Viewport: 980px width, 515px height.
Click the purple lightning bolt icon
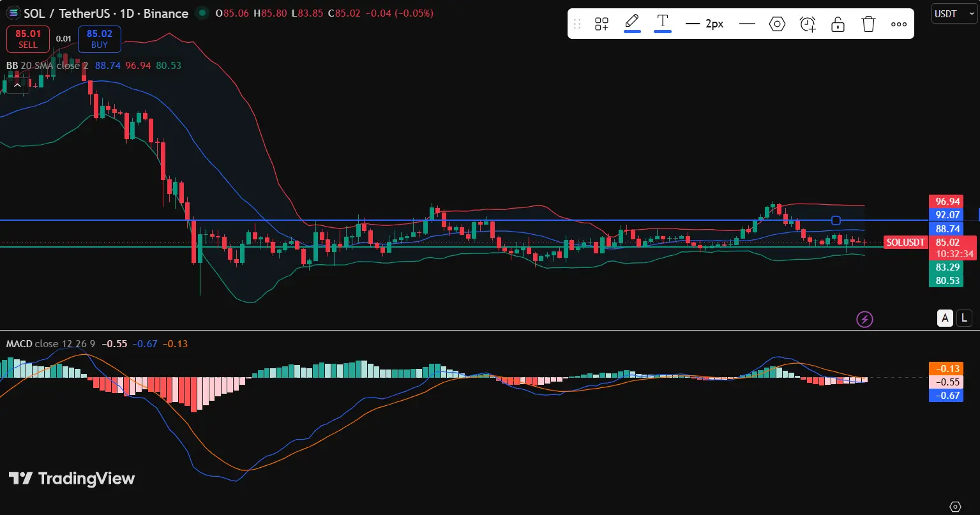tap(864, 319)
